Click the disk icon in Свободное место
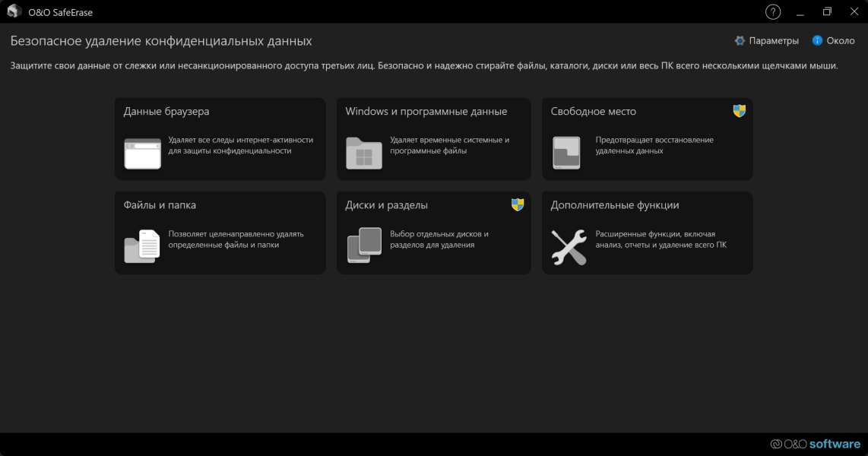868x456 pixels. click(566, 153)
